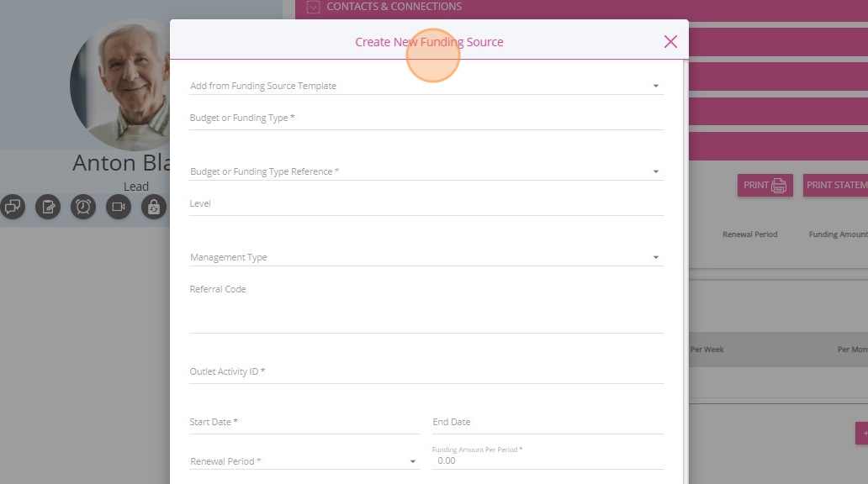Click Anton's profile photo
This screenshot has width=868, height=484.
(x=120, y=85)
